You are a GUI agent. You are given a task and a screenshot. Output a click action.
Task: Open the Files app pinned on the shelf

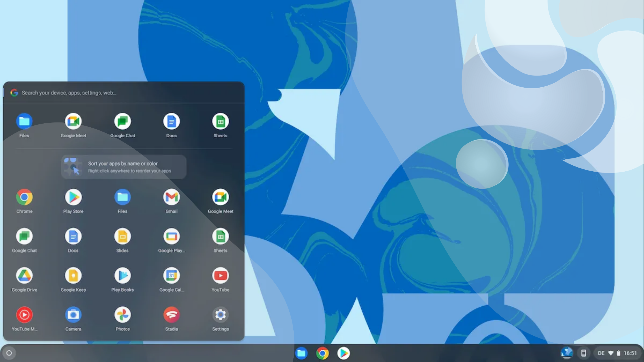(301, 353)
